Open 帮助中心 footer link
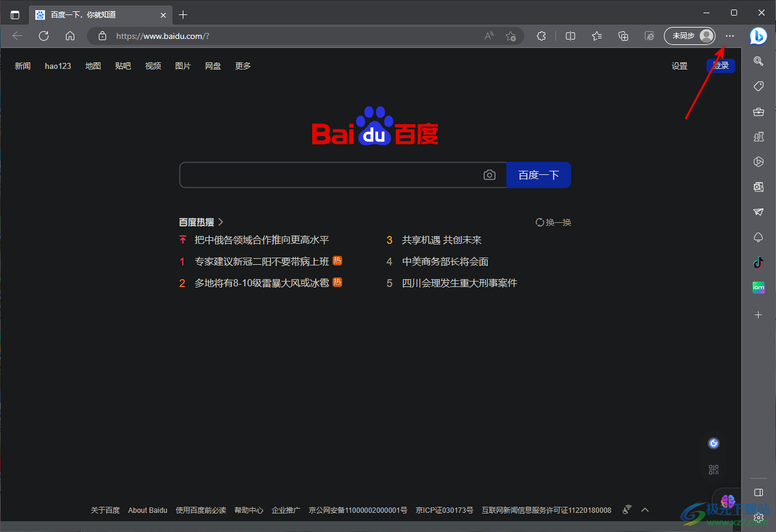Image resolution: width=776 pixels, height=532 pixels. [x=249, y=510]
